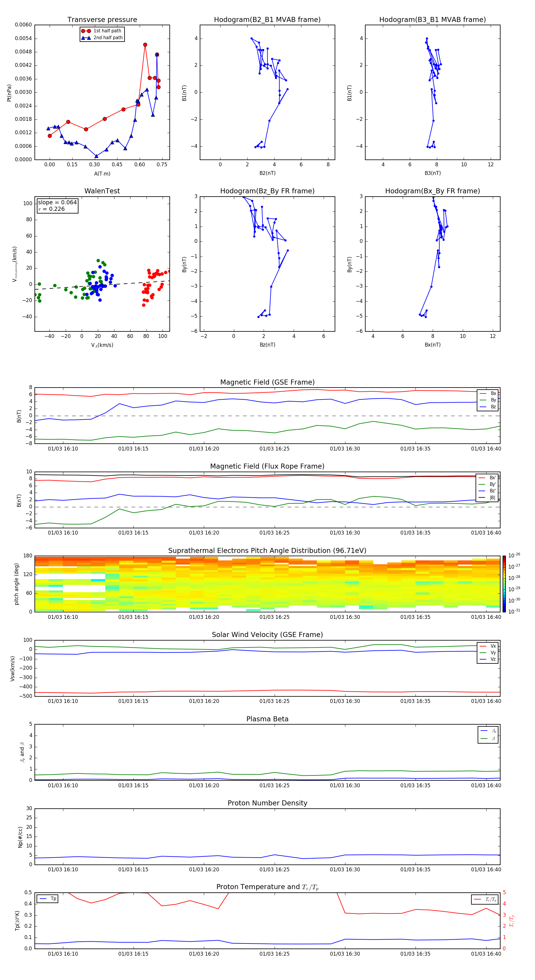Click the "Pt(nPa)" y-axis label
The width and height of the screenshot is (535, 980).
pyautogui.click(x=9, y=93)
